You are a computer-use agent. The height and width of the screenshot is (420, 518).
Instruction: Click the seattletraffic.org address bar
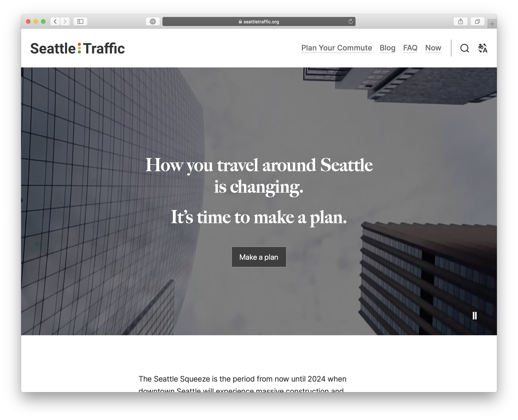(259, 21)
